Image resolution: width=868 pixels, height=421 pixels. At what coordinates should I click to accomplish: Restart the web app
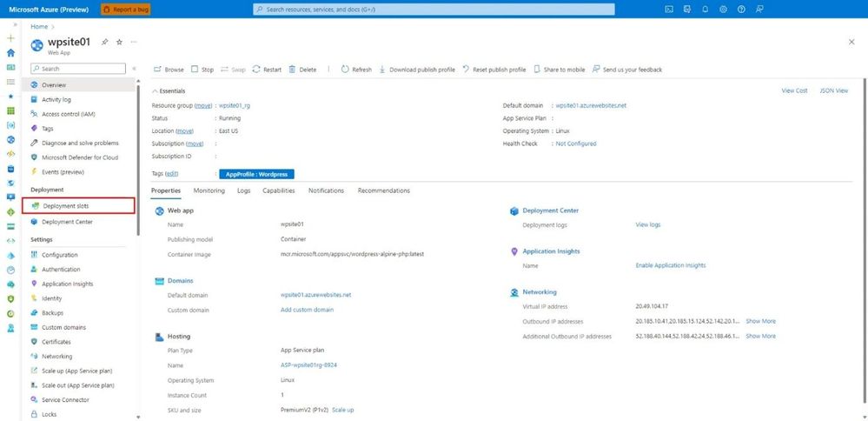[267, 70]
